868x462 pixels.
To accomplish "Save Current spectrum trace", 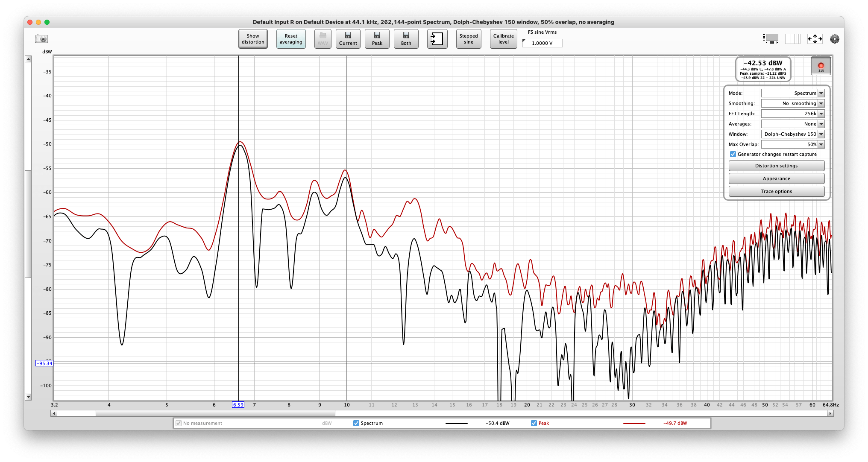I will click(348, 39).
